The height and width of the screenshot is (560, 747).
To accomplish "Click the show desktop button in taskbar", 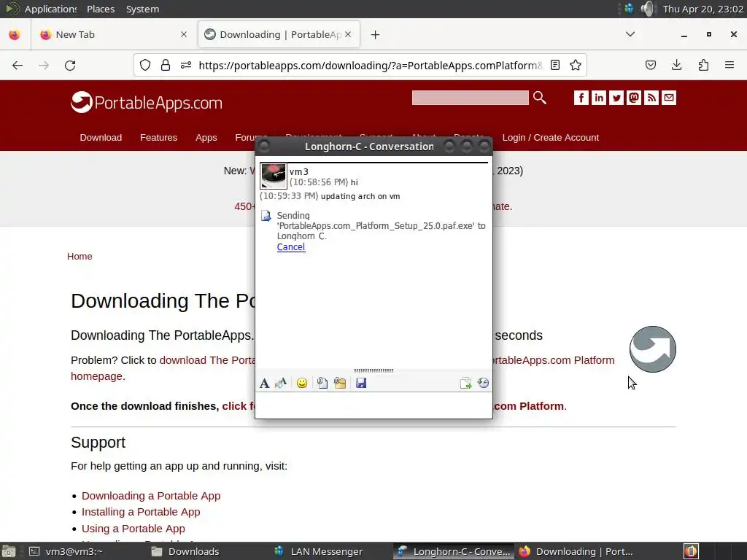I will [x=9, y=551].
